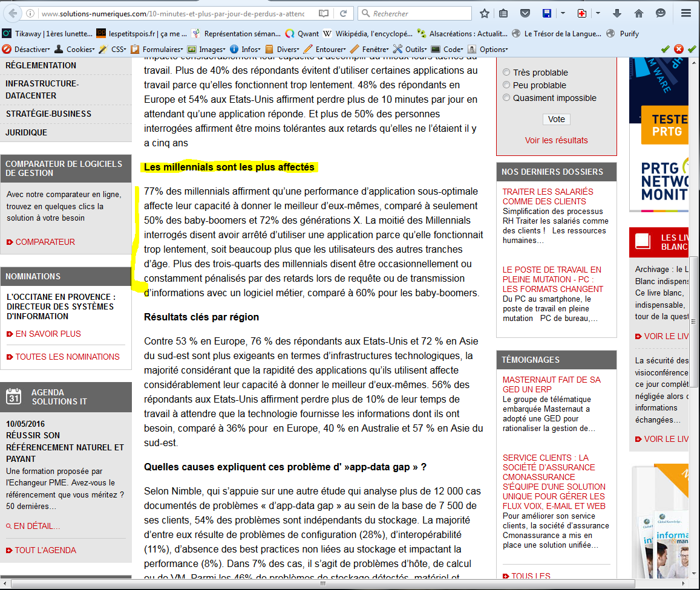Select the 'Très probable' radio option

pos(506,73)
